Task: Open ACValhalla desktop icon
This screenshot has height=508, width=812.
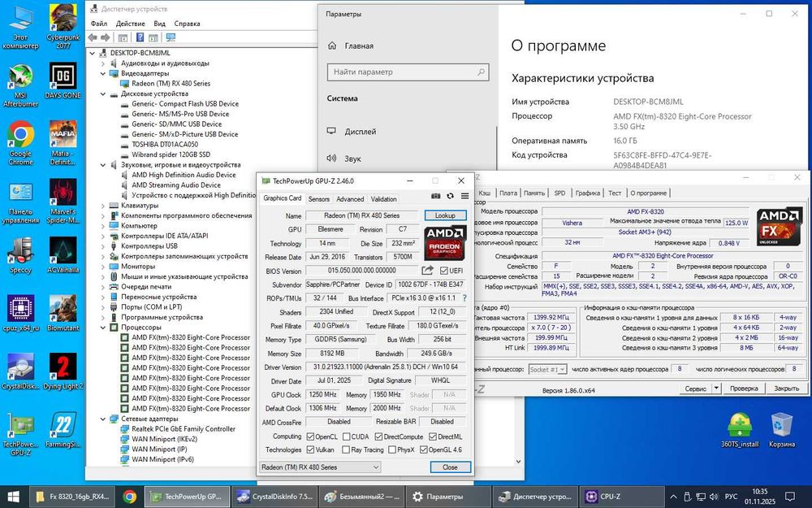Action: click(x=63, y=255)
